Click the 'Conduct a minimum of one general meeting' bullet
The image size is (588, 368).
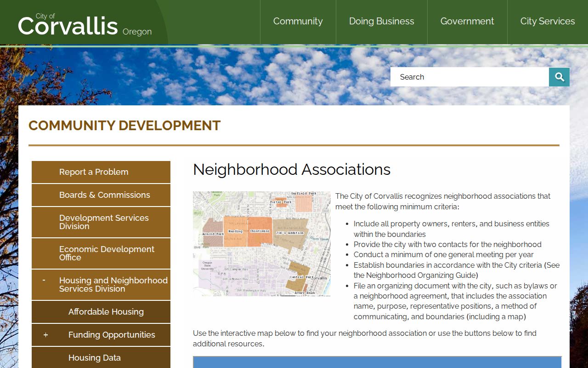click(x=444, y=255)
